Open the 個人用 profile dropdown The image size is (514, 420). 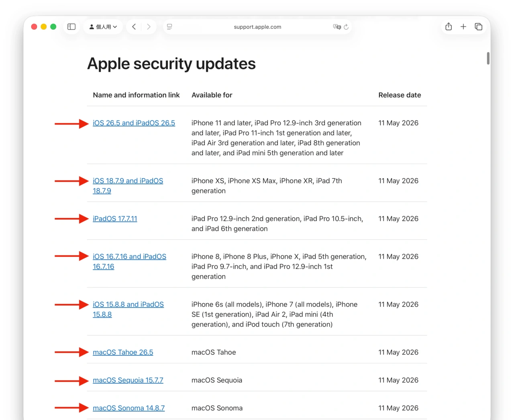pos(103,27)
